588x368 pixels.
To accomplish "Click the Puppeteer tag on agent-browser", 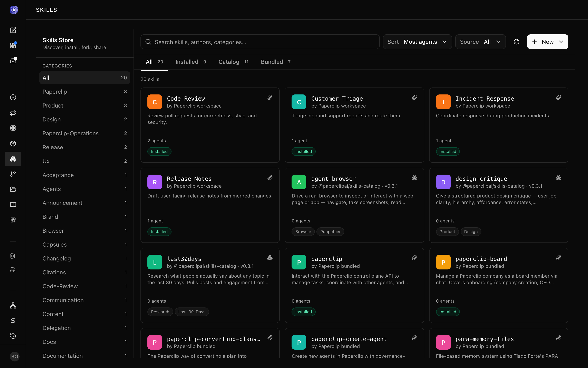I will [x=330, y=231].
